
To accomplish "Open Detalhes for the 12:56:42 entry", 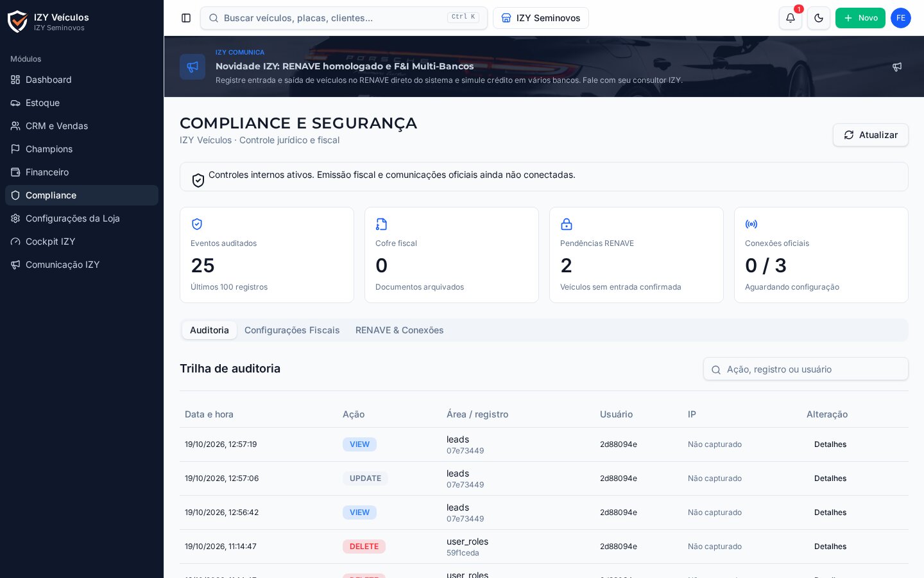I will (830, 512).
